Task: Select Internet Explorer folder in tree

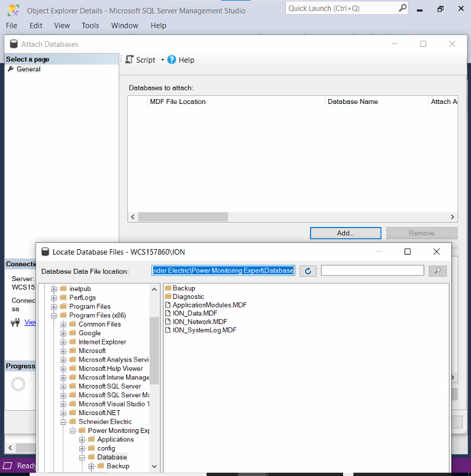Action: click(102, 342)
